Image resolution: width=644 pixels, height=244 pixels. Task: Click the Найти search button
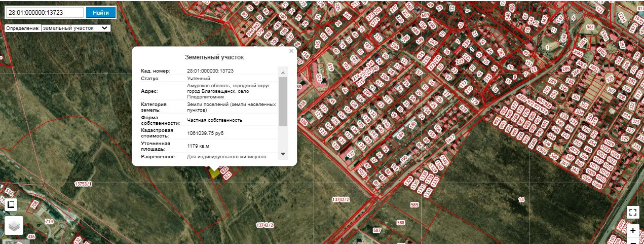click(101, 12)
